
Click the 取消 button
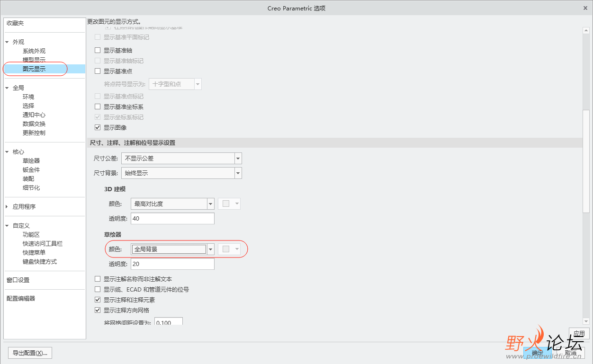[x=571, y=353]
